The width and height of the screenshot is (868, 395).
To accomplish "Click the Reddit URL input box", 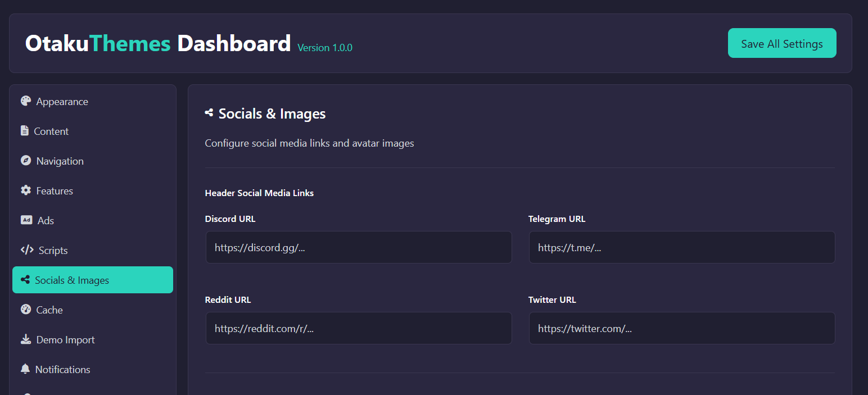I will pyautogui.click(x=358, y=328).
